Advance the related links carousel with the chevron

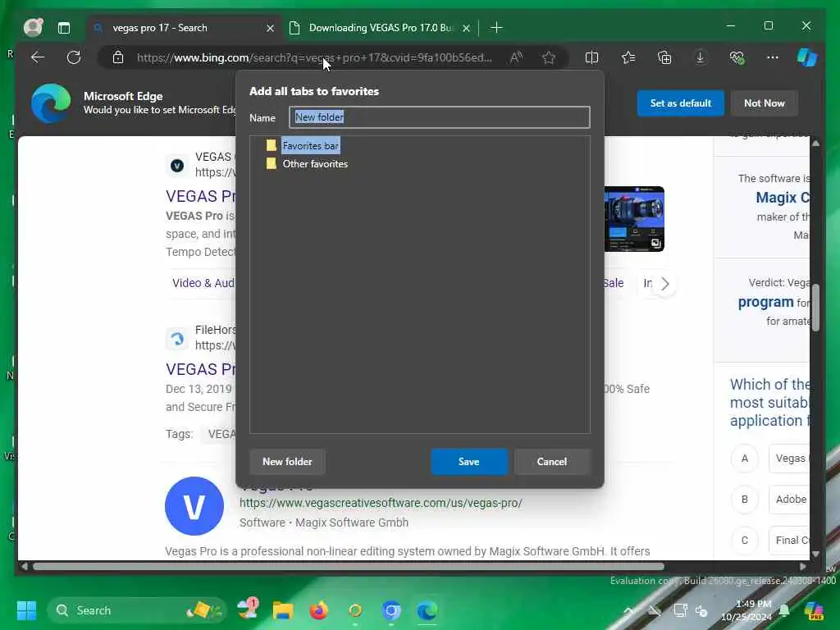point(664,283)
